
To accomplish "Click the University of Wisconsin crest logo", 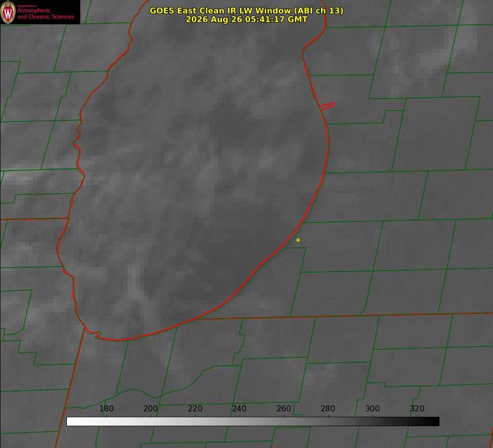I will (8, 12).
